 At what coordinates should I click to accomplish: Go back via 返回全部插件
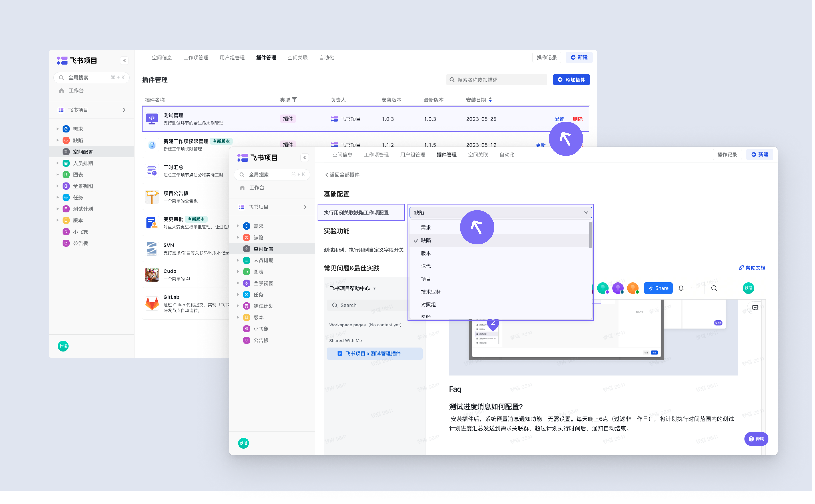point(342,175)
